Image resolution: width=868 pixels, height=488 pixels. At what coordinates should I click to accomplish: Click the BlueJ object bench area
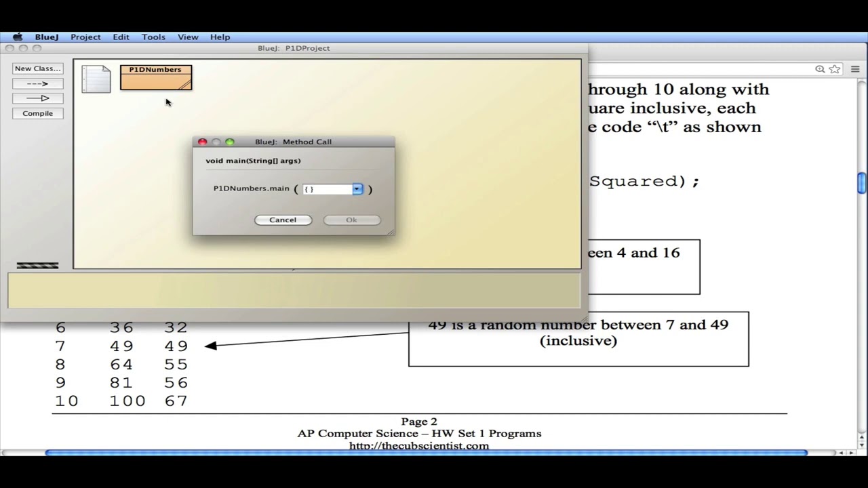(294, 290)
